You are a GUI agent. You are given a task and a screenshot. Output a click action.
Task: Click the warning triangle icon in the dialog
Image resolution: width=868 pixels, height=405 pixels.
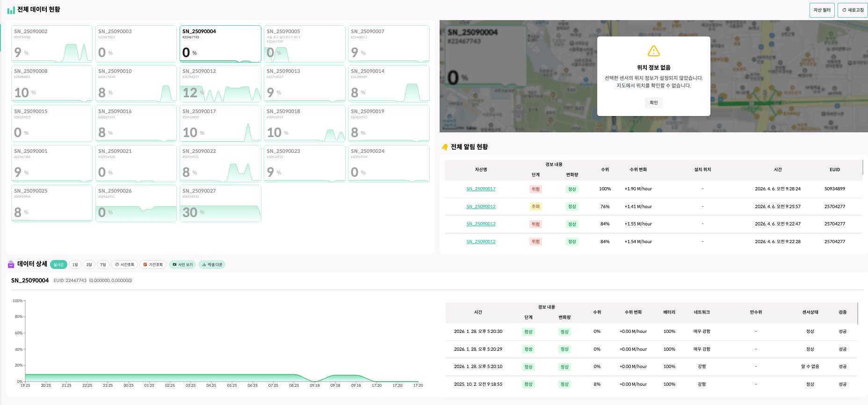click(x=654, y=51)
